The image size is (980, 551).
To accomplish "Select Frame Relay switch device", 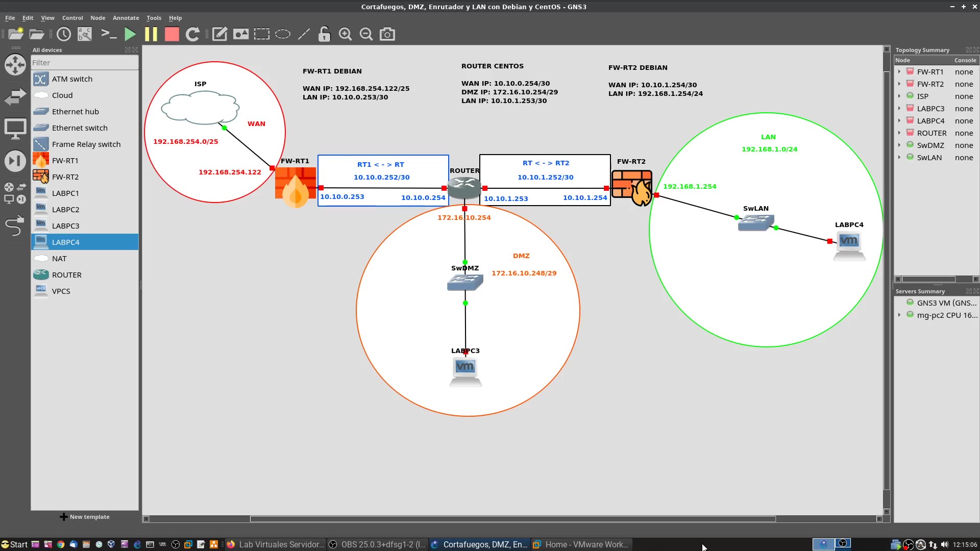I will click(x=85, y=144).
